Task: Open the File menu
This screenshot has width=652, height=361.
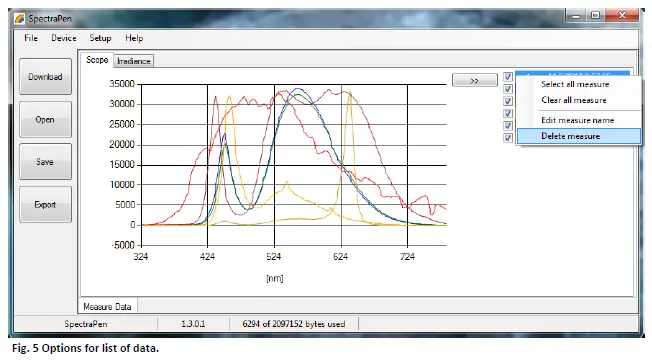Action: pos(31,38)
